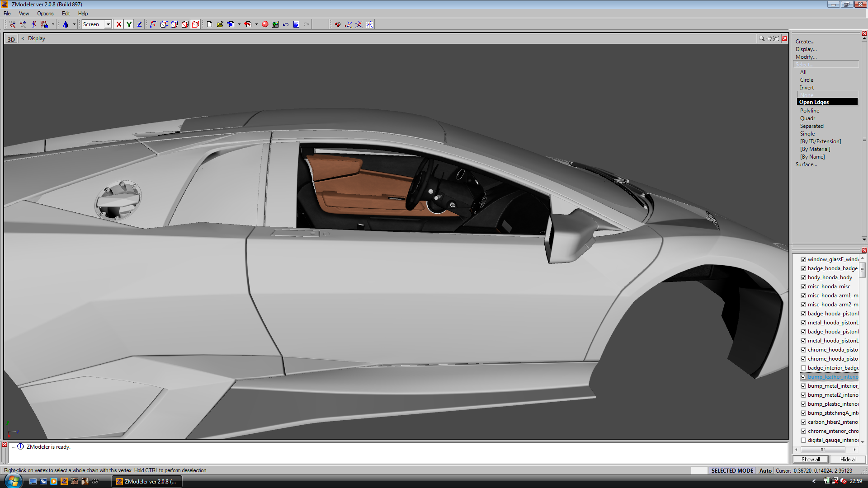Click the open folder icon on the toolbar
Screen dimensions: 868x488
coord(220,24)
